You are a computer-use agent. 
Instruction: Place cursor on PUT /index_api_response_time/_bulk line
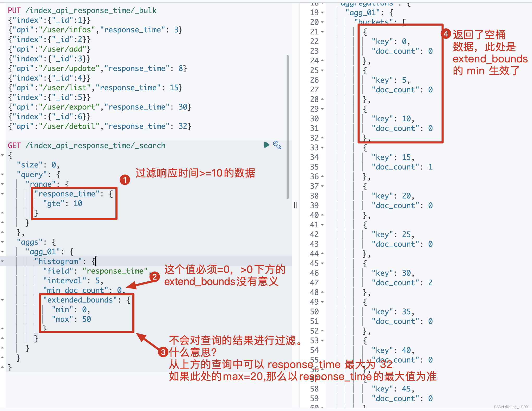coord(82,10)
